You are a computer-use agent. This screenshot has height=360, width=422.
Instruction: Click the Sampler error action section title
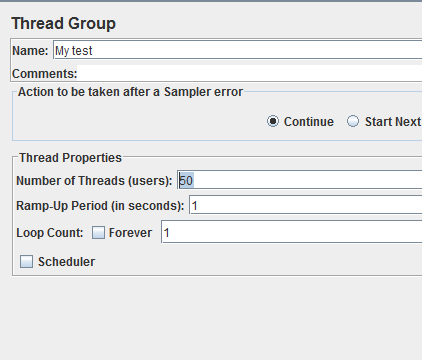(x=130, y=92)
